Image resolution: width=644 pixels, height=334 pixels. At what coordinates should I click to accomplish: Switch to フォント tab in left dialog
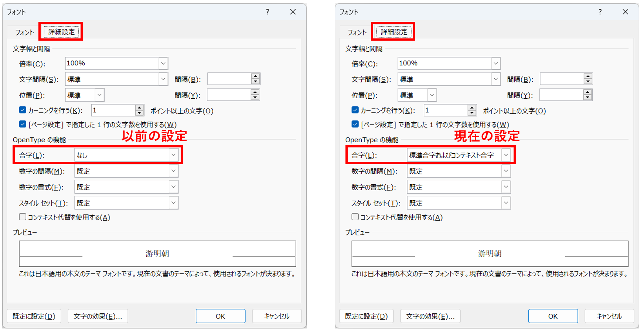[x=24, y=32]
